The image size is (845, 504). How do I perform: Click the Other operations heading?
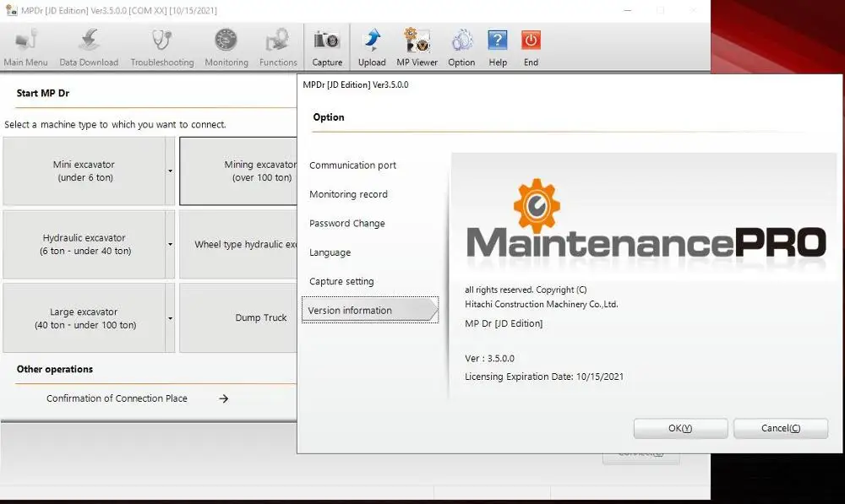point(54,369)
